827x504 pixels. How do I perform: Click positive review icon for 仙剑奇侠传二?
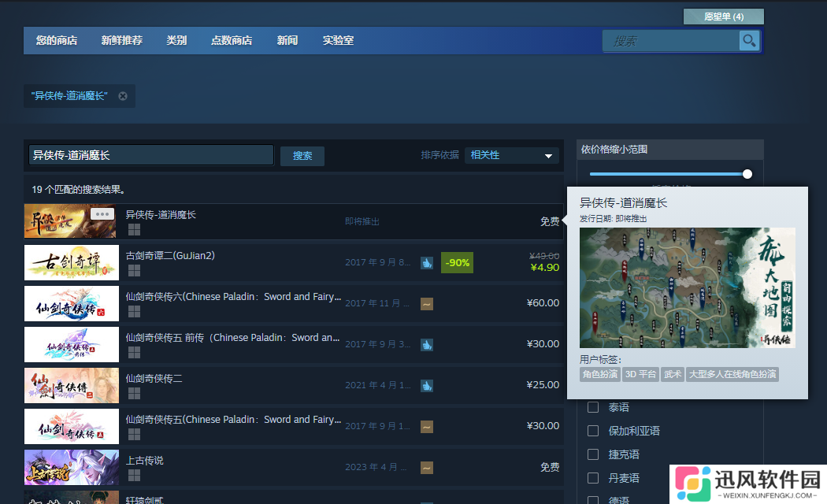pos(427,386)
